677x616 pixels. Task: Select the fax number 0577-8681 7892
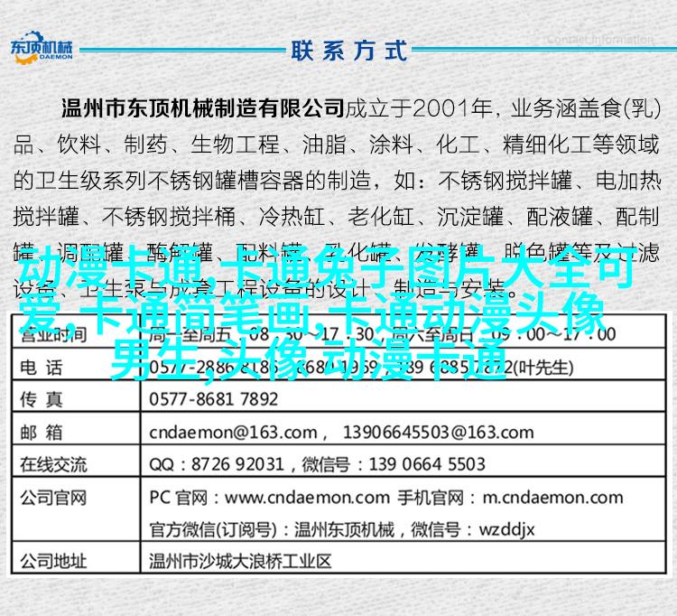pyautogui.click(x=213, y=399)
